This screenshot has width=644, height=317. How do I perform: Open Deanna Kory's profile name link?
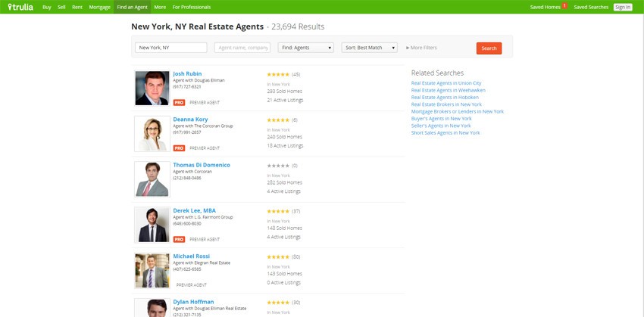[190, 119]
